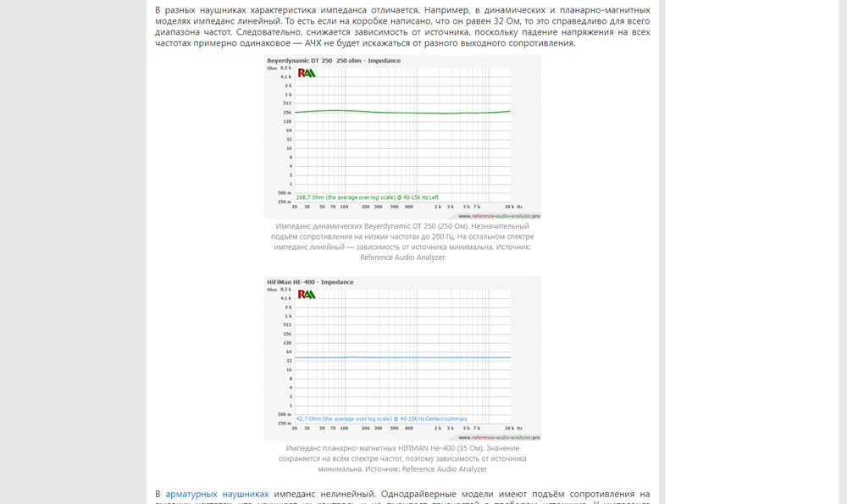The width and height of the screenshot is (847, 504).
Task: Open the 'арматурных наушниках' link
Action: tap(217, 493)
